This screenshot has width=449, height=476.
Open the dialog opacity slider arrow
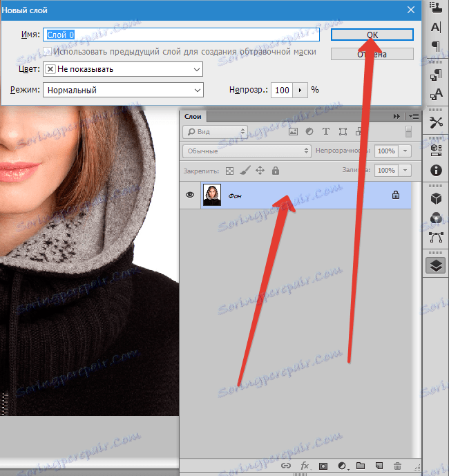pyautogui.click(x=300, y=91)
